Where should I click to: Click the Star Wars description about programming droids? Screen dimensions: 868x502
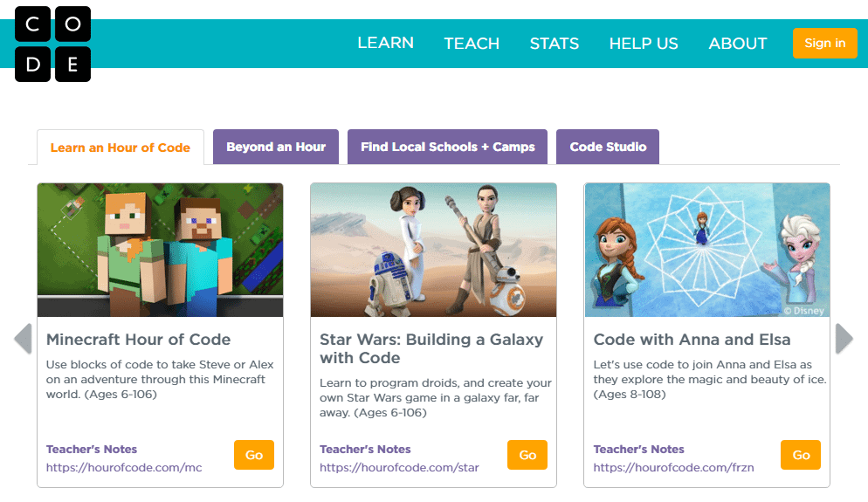[x=436, y=397]
